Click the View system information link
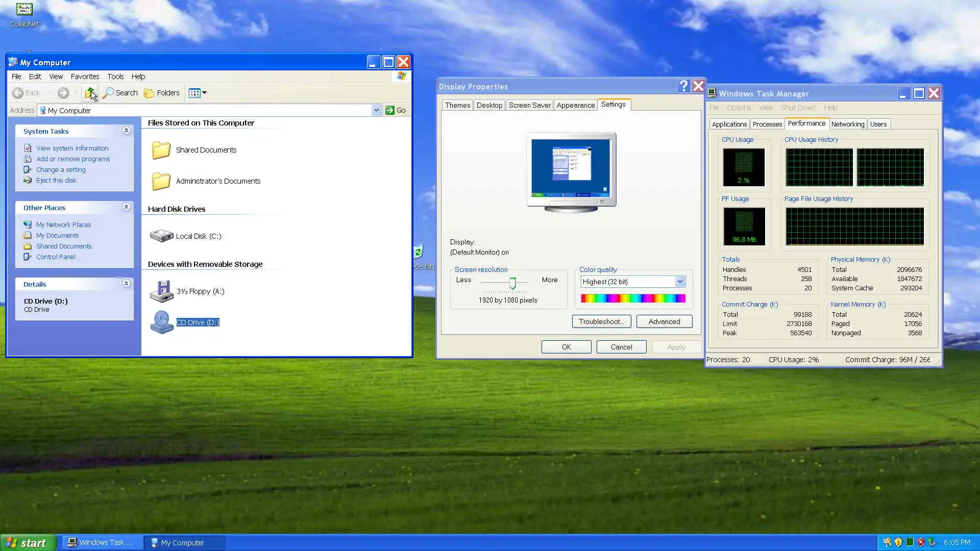This screenshot has width=980, height=551. coord(72,148)
